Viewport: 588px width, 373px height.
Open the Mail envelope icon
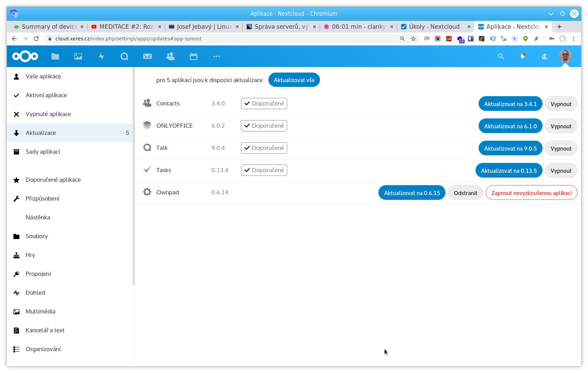click(147, 56)
